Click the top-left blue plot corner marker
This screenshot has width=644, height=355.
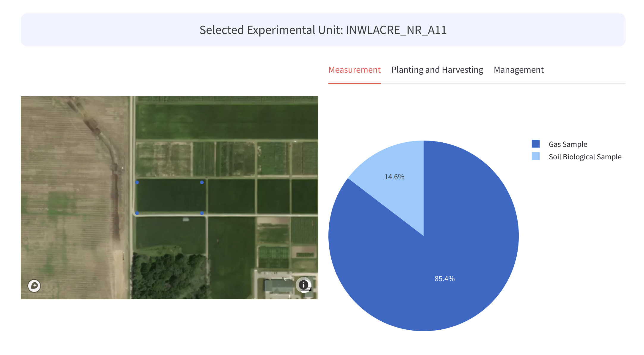coord(137,182)
